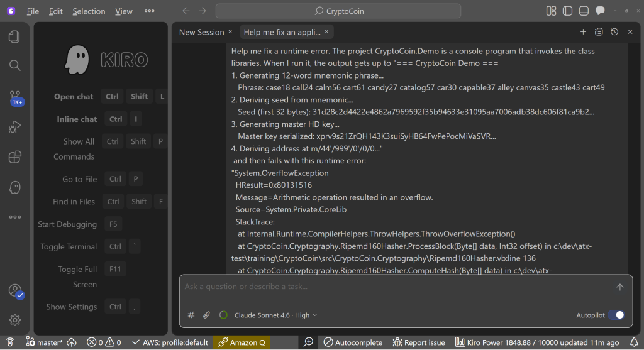Screen dimensions: 644x350
Task: Click Report issue in status bar
Action: click(418, 342)
